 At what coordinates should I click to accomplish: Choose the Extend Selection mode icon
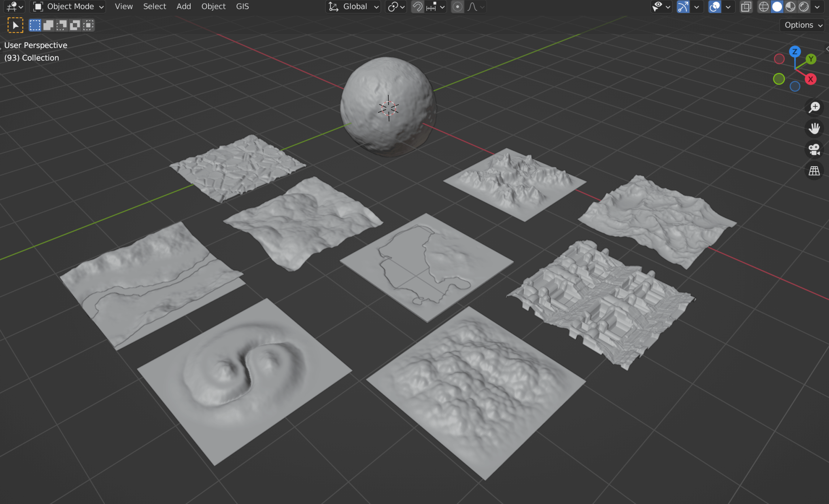tap(48, 25)
